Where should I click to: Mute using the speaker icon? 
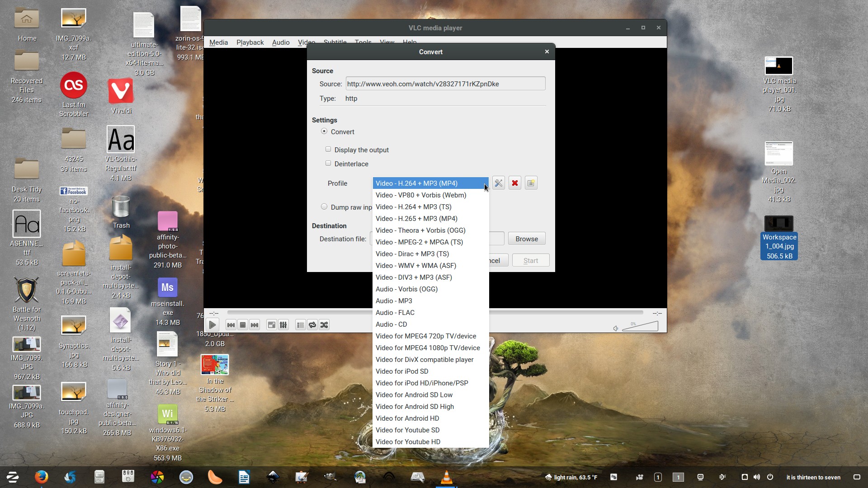pyautogui.click(x=615, y=328)
